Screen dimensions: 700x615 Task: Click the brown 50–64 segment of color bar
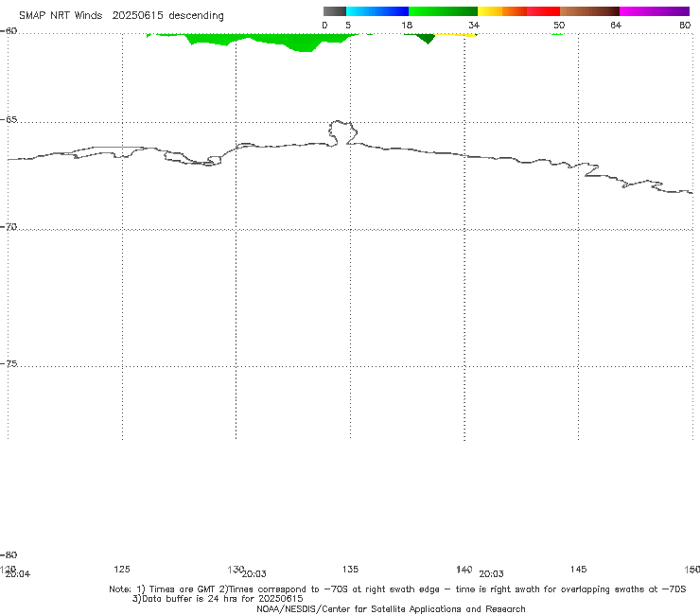click(x=589, y=11)
